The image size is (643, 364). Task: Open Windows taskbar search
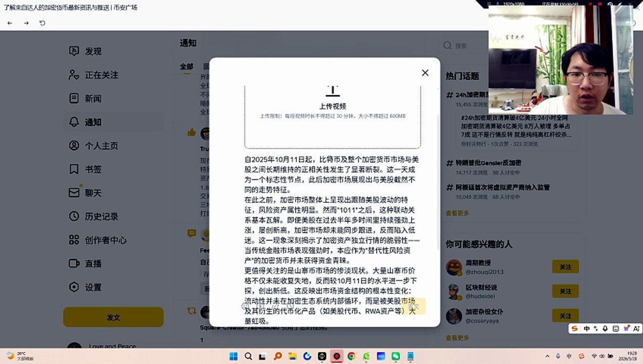(248, 356)
